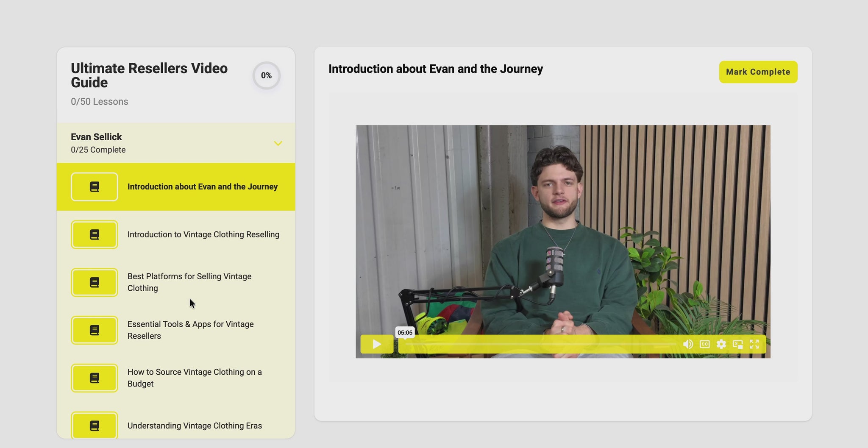
Task: Click book icon for Best Platforms lesson
Action: (x=95, y=283)
